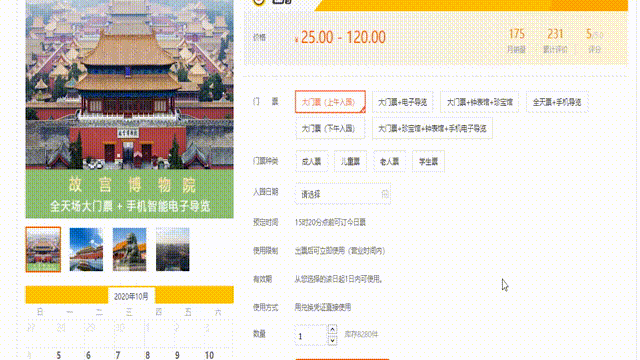The width and height of the screenshot is (640, 360).
Task: Open the calendar icon in the entry date field
Action: [x=385, y=194]
